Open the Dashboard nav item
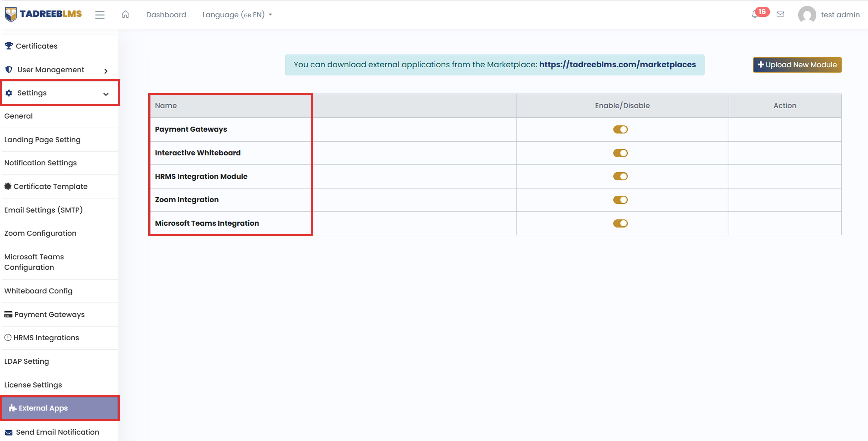Image resolution: width=868 pixels, height=441 pixels. tap(166, 15)
